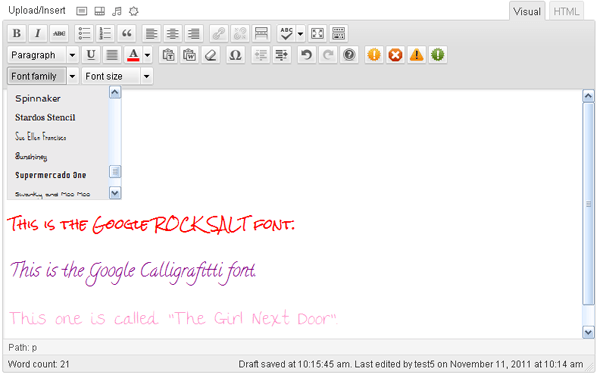Remove link with Unlink icon

point(240,34)
